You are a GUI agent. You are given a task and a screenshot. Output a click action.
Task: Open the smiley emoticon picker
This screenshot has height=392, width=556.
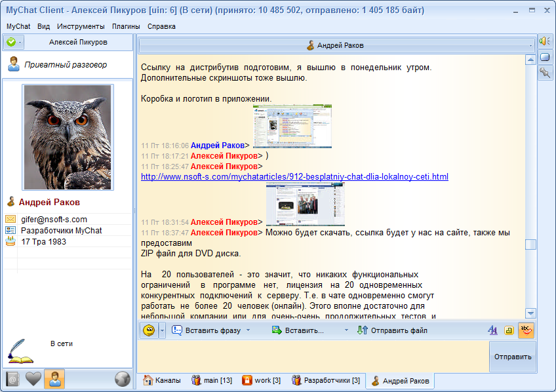point(149,330)
